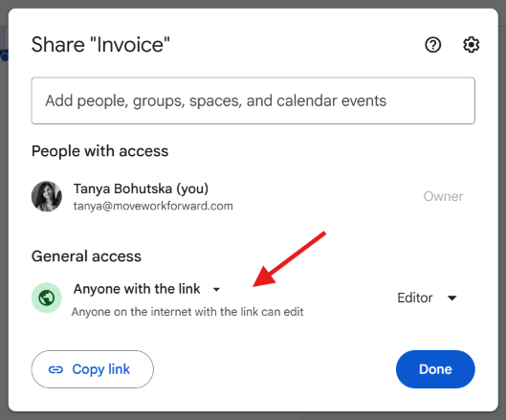
Task: Click the green globe general access icon
Action: click(x=47, y=298)
